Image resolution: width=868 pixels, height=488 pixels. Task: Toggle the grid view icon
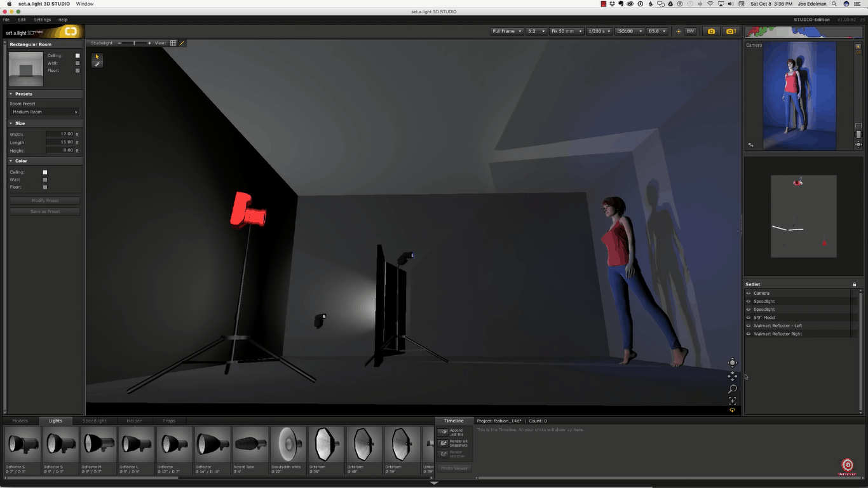click(x=173, y=43)
